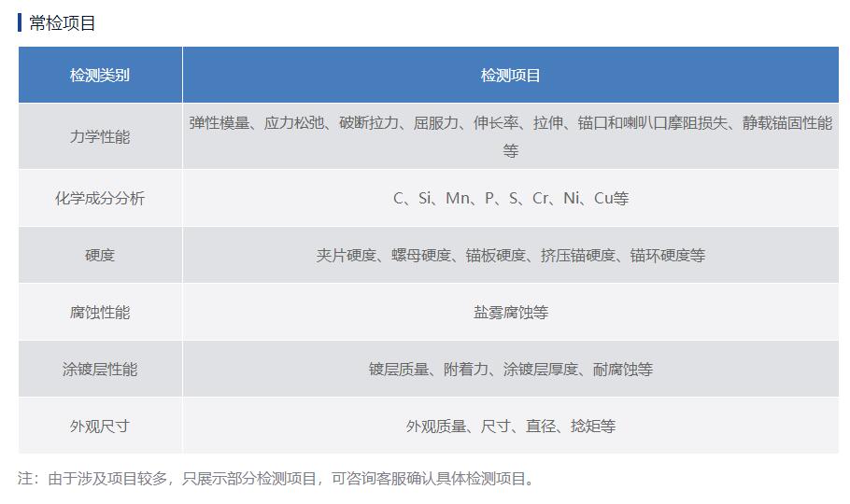Click the 外观尺寸 category cell
The width and height of the screenshot is (850, 504).
(x=100, y=426)
